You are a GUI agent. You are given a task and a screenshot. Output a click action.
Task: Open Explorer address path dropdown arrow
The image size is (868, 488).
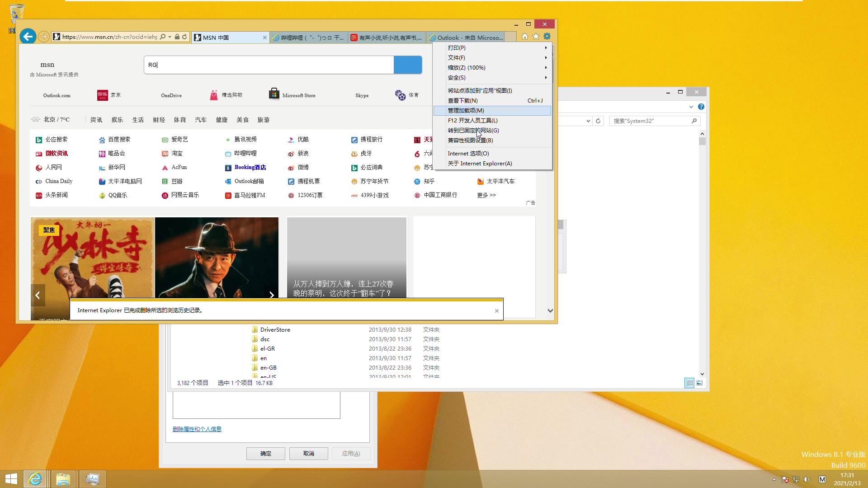point(588,121)
